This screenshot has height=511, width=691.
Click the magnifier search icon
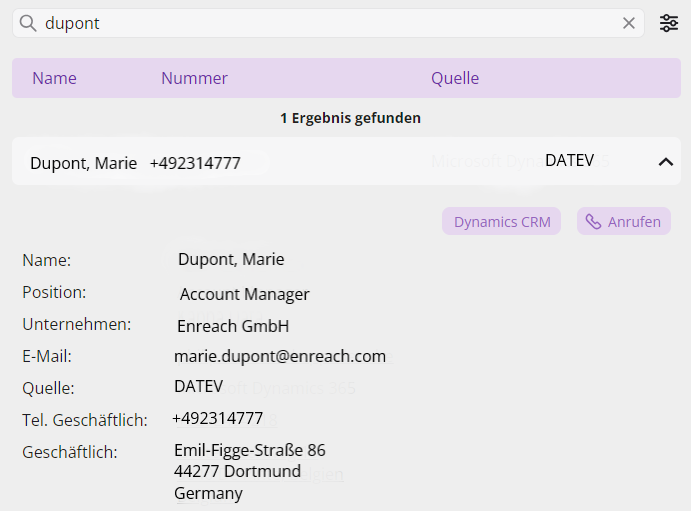tap(28, 23)
